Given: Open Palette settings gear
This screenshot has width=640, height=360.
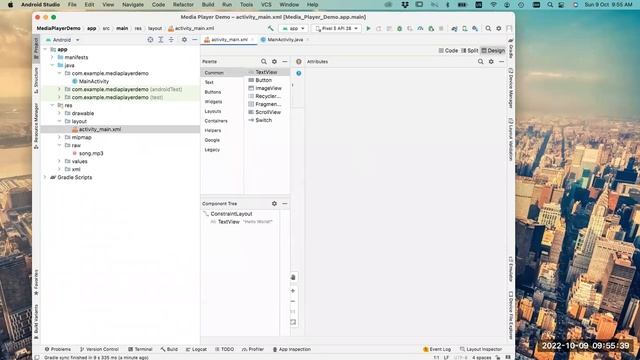Looking at the screenshot, I should [274, 62].
